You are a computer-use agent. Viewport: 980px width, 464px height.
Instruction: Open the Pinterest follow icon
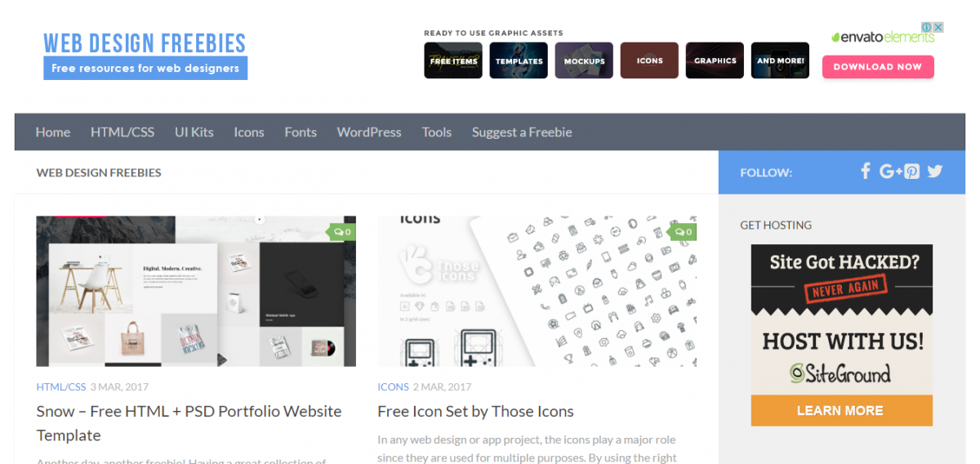[x=912, y=172]
